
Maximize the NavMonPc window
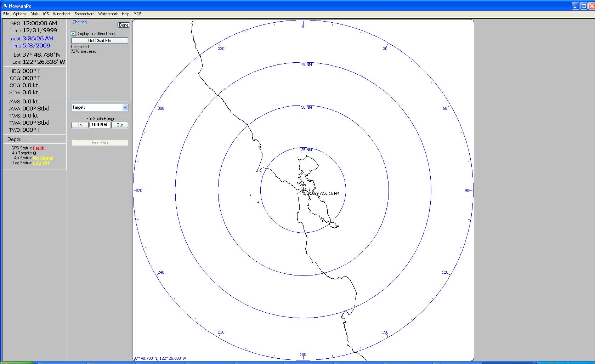(583, 6)
